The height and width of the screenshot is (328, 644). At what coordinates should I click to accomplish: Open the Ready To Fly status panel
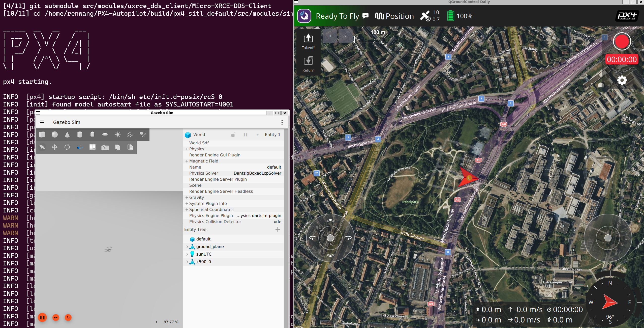(x=337, y=16)
